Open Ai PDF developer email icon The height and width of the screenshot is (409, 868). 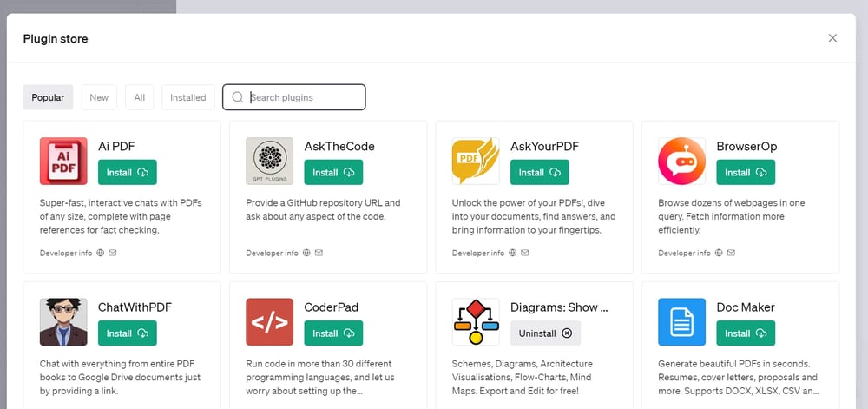tap(112, 253)
